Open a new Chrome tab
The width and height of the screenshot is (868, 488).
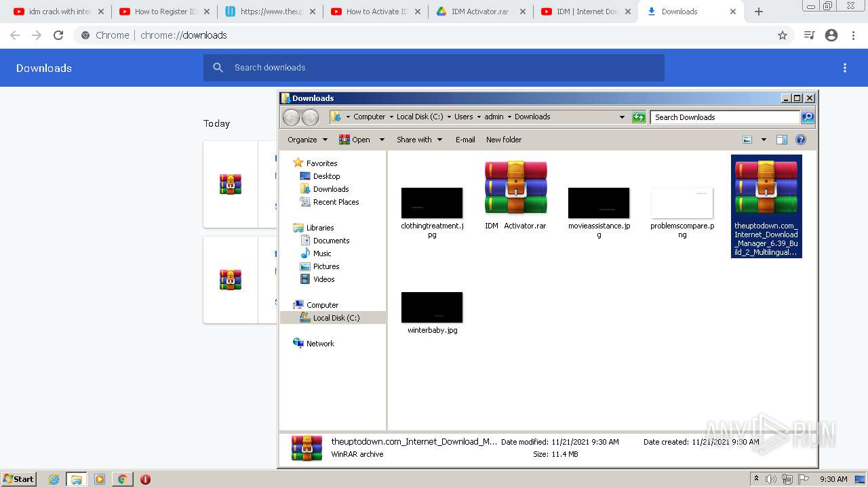(x=759, y=12)
